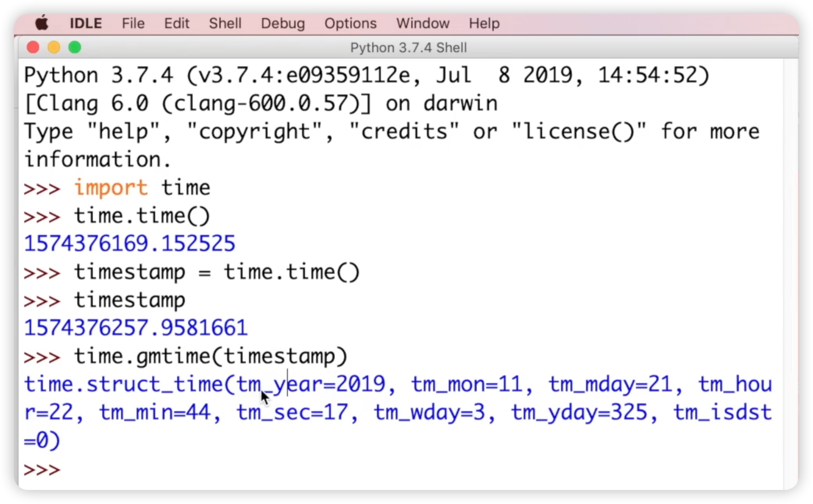Open the Window menu

pos(423,23)
